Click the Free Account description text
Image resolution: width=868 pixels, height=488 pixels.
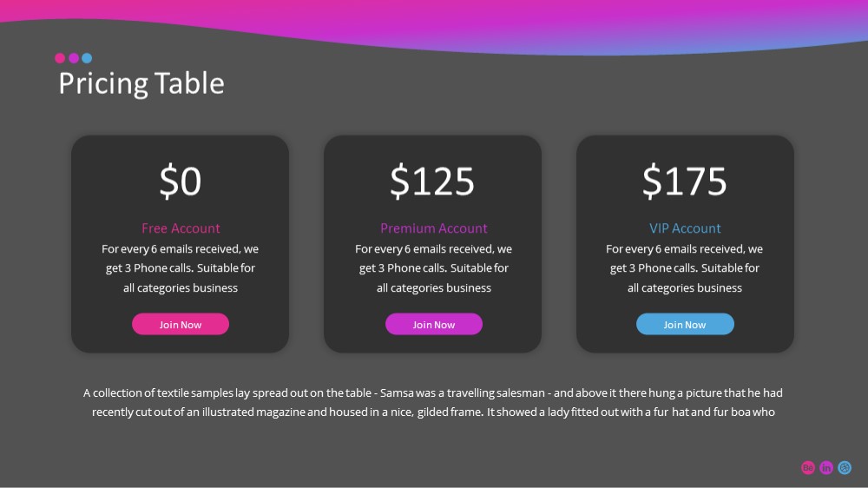click(x=181, y=268)
